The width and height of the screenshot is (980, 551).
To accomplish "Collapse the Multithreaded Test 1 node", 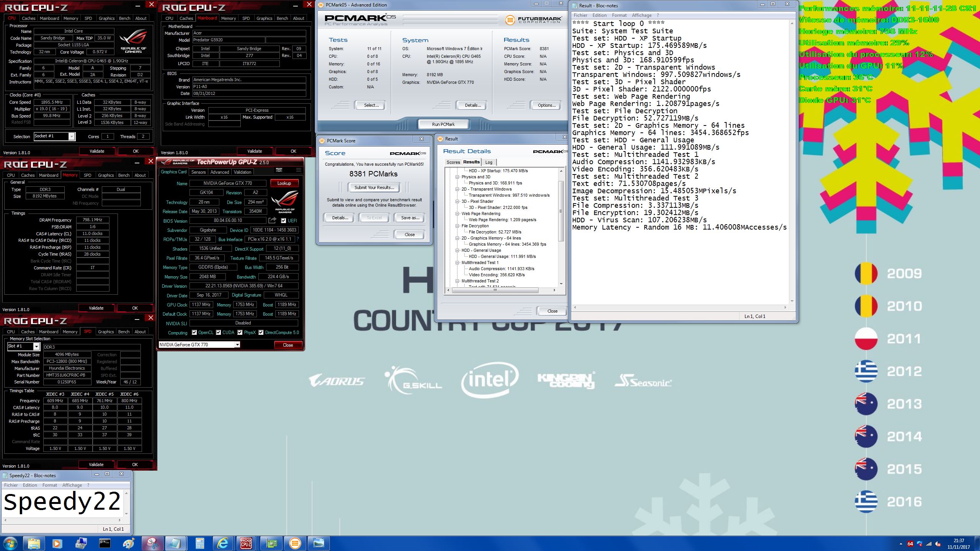I will (x=457, y=263).
